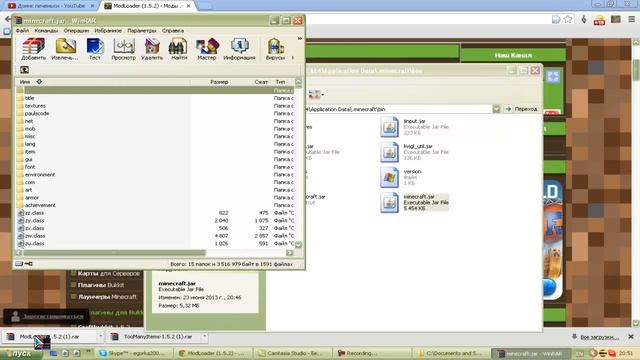The width and height of the screenshot is (640, 360).
Task: Sort archive list by Размер column
Action: (219, 82)
